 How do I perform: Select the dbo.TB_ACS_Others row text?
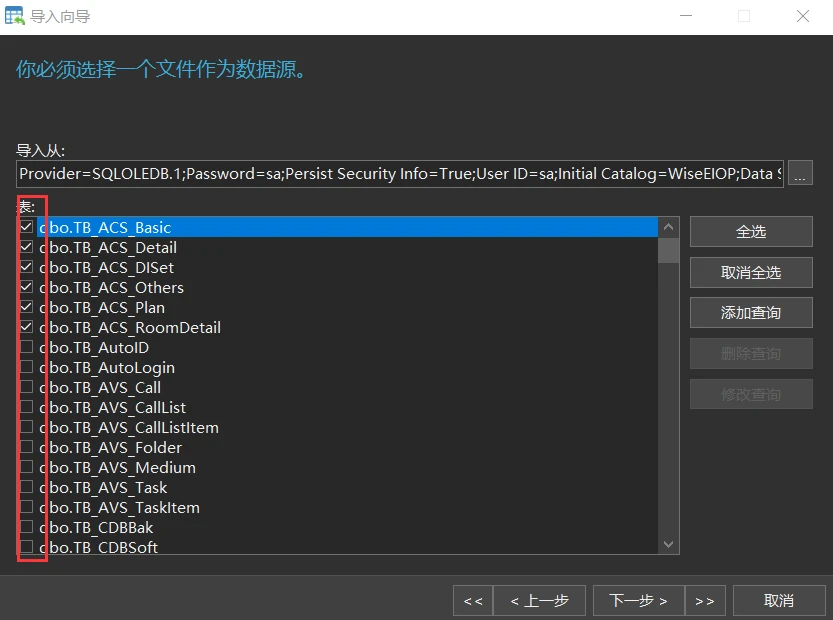click(x=112, y=287)
